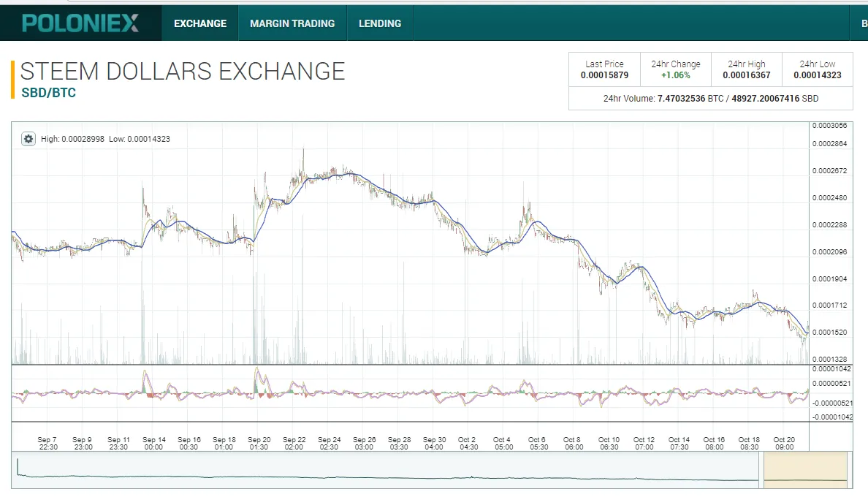The image size is (868, 497).
Task: Click the chart Low: 0.00014323 label
Action: pos(140,139)
